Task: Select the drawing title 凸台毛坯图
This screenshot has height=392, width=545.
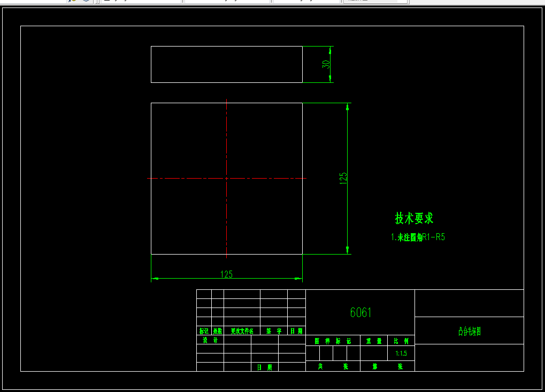Action: [x=470, y=331]
